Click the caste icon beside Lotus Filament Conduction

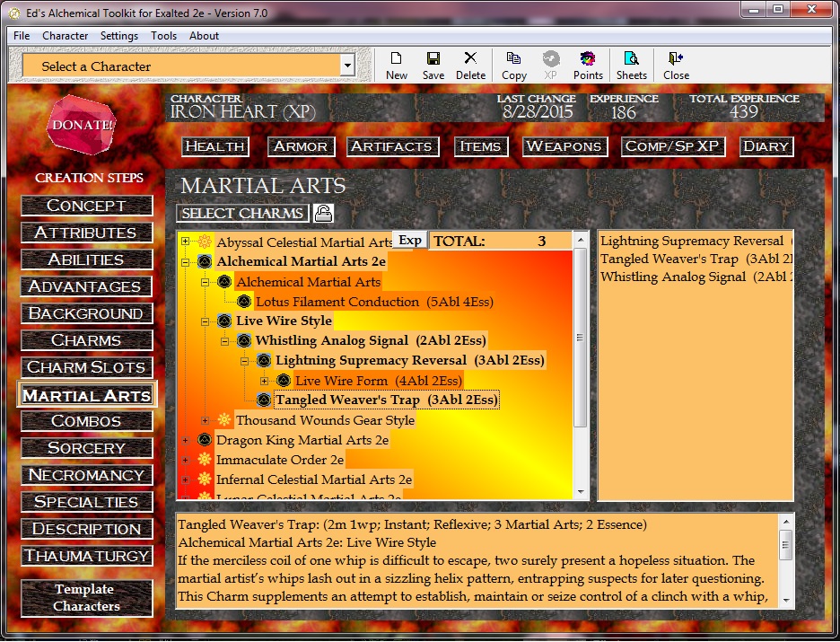244,302
